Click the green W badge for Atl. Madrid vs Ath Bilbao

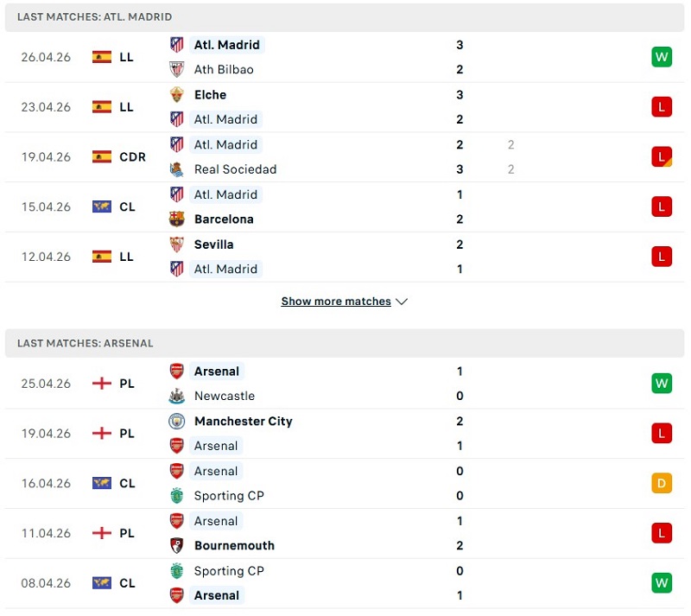[x=662, y=57]
